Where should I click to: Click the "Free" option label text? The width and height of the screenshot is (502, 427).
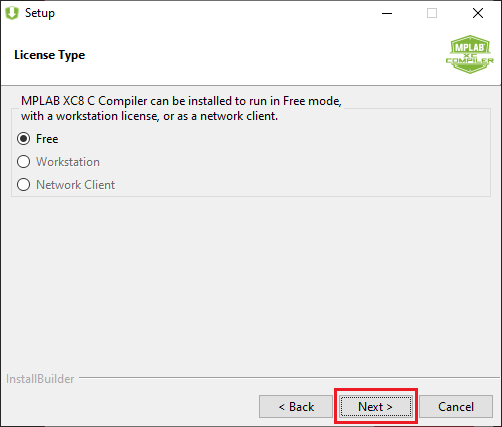click(x=47, y=139)
